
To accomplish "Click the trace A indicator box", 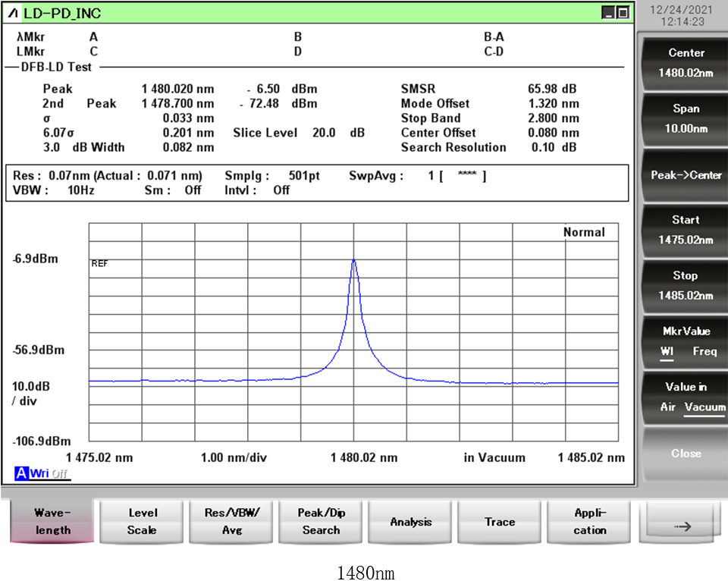I will tap(20, 474).
